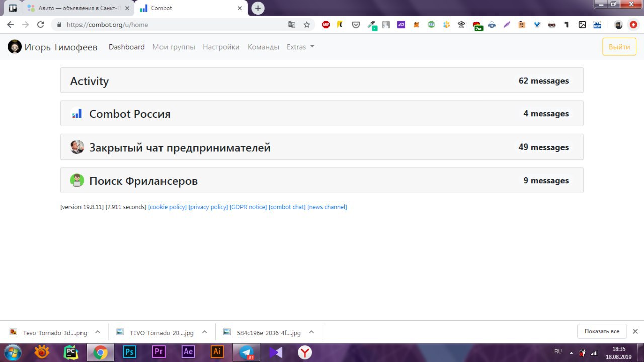644x362 pixels.
Task: Go to Мои группы
Action: pos(174,47)
